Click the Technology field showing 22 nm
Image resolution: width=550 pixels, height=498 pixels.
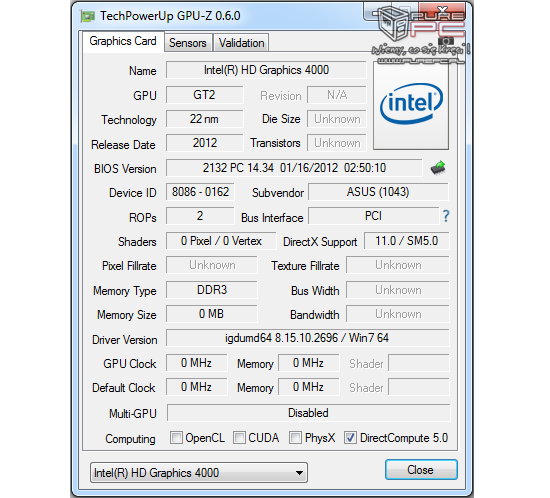click(204, 119)
